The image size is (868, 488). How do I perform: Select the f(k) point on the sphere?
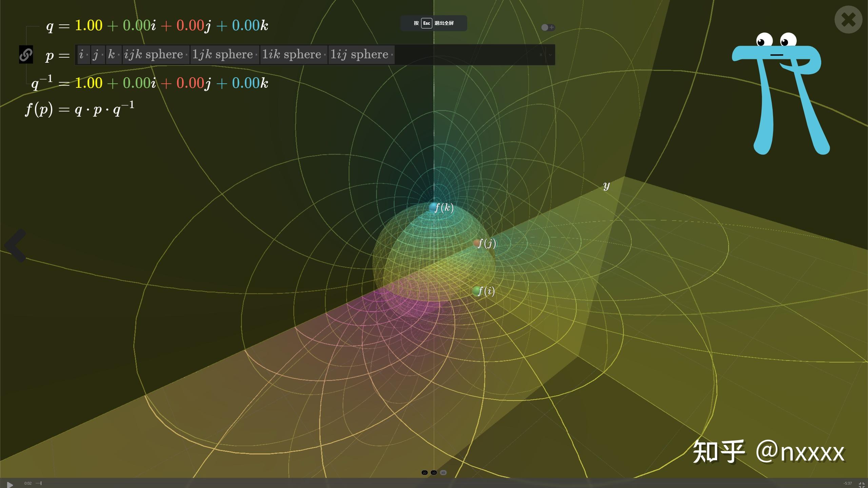coord(433,207)
